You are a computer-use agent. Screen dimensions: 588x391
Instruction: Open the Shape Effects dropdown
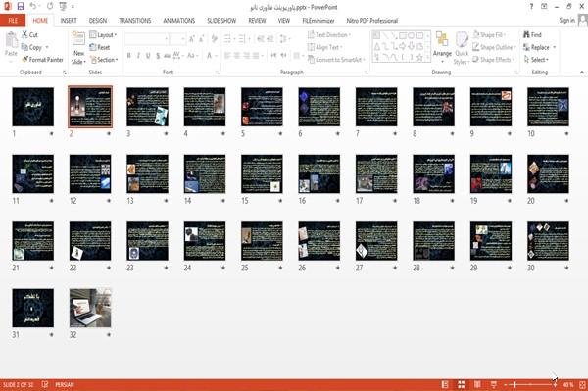point(493,60)
